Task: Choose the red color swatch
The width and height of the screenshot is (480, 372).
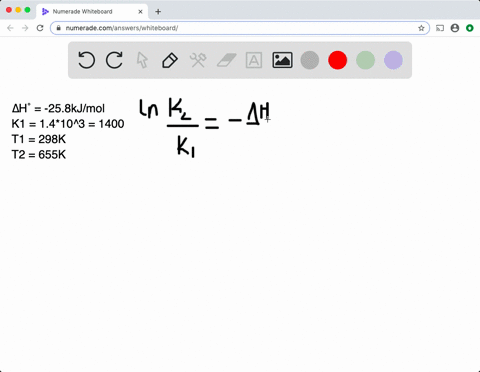Action: click(x=338, y=60)
